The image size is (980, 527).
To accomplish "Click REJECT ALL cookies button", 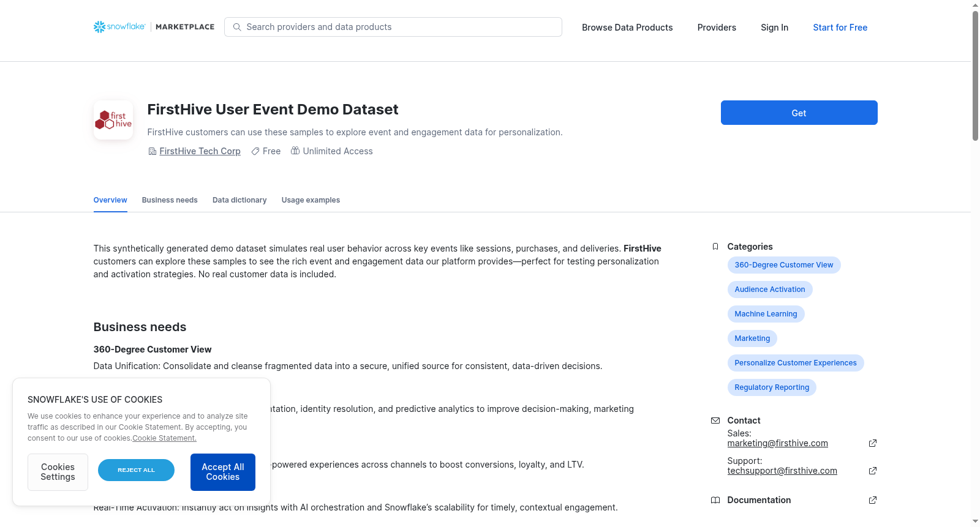I will (136, 470).
